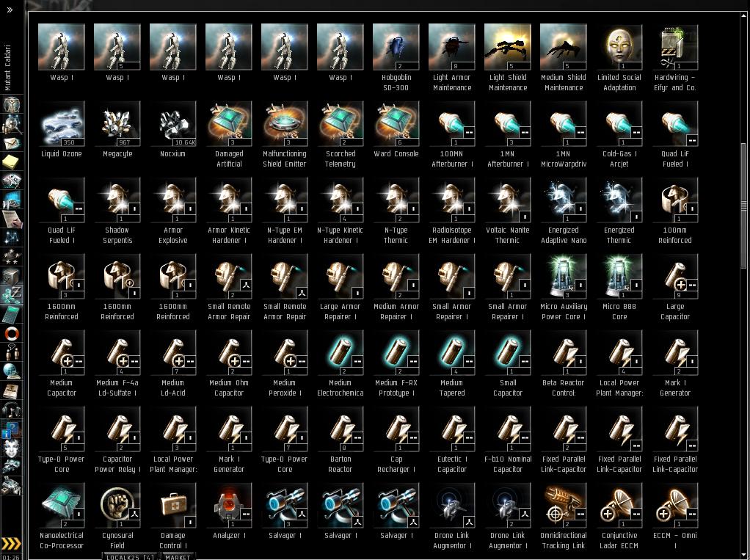Open the jukebox headphones icon
The width and height of the screenshot is (750, 560).
pos(11,410)
